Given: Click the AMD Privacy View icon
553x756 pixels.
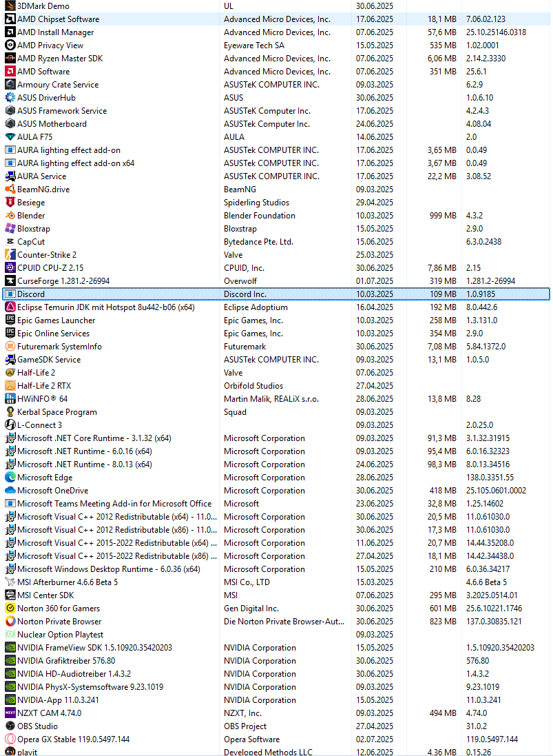Looking at the screenshot, I should (x=10, y=45).
